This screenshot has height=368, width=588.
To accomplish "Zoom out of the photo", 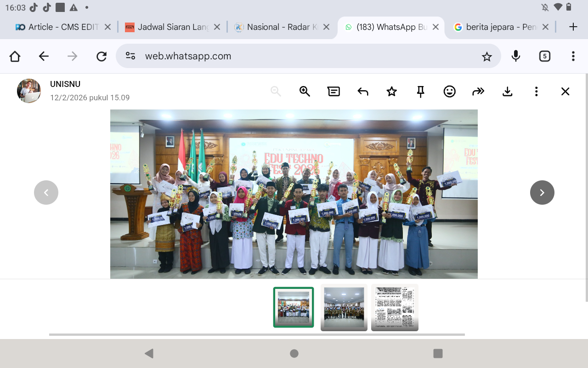I will (276, 91).
